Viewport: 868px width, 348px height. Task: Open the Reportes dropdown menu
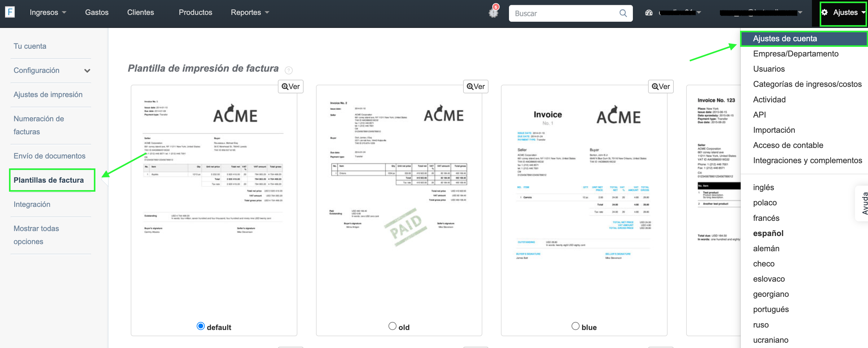(x=250, y=12)
